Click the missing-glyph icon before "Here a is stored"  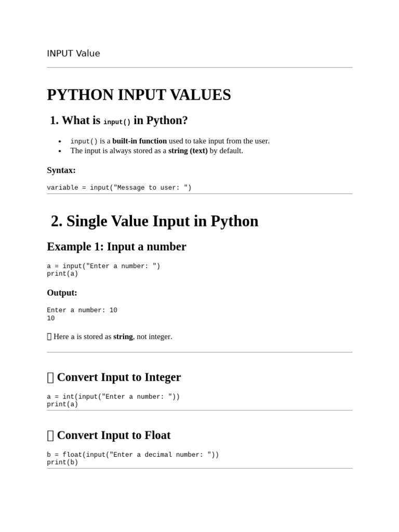click(49, 337)
